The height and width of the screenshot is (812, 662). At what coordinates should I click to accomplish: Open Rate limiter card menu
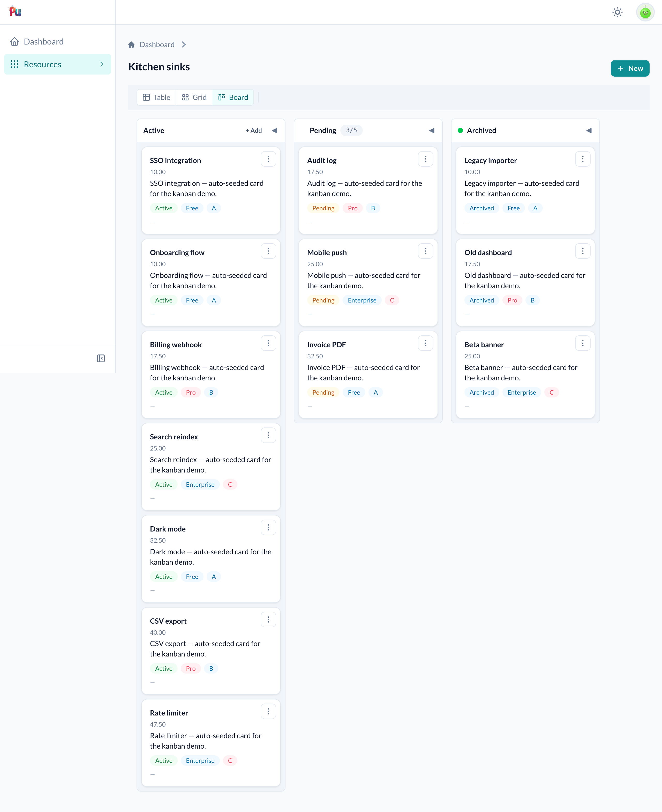[268, 712]
